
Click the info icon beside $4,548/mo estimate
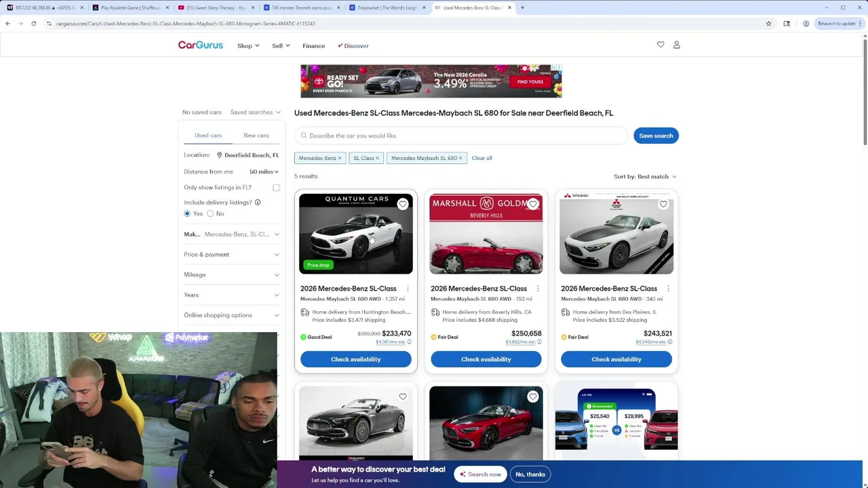(669, 342)
